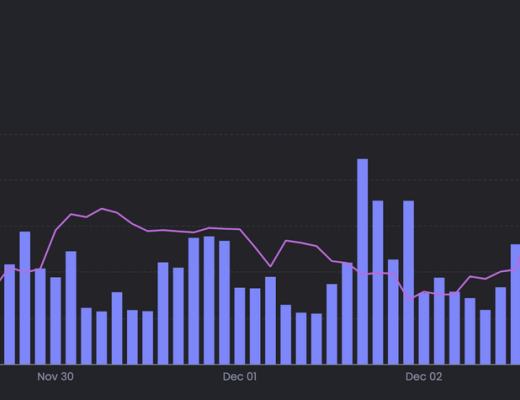Click the Dec 02 date axis label
Viewport: 520px width, 400px height.
[x=424, y=377]
